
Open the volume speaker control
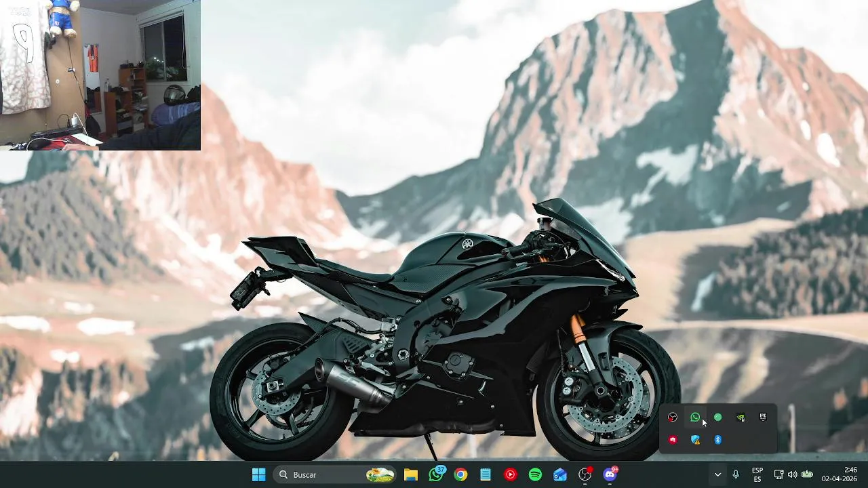pyautogui.click(x=792, y=474)
